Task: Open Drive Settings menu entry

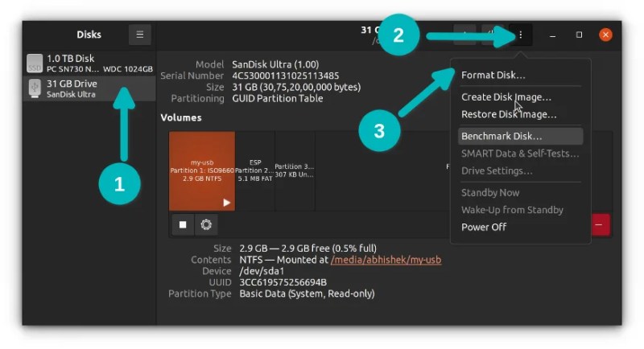Action: 496,170
